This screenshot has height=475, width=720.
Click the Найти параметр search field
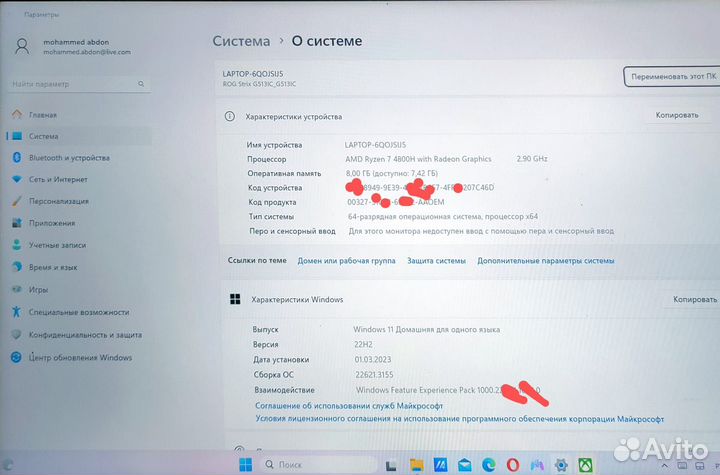79,84
